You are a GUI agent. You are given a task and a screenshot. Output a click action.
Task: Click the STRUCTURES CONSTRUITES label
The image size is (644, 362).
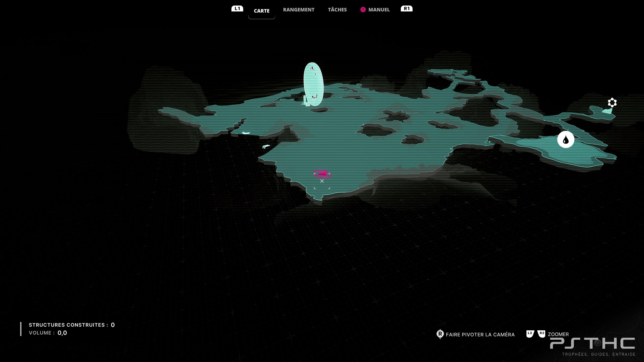pyautogui.click(x=68, y=325)
